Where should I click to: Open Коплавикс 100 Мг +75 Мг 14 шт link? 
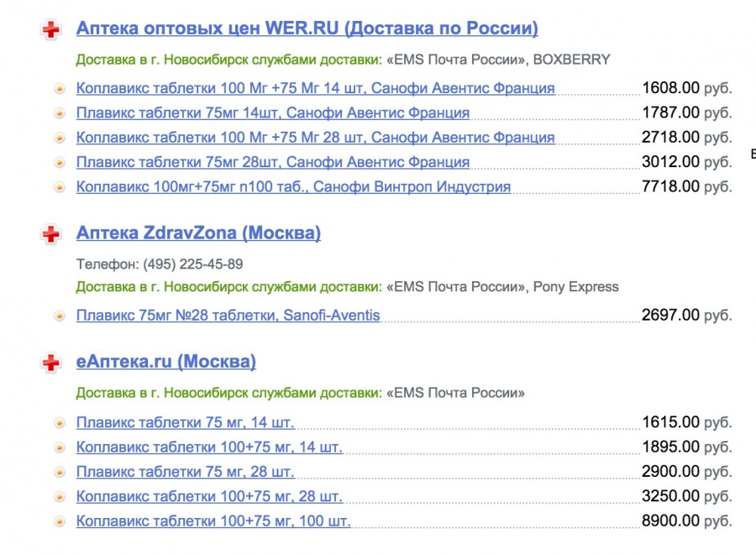pos(315,88)
